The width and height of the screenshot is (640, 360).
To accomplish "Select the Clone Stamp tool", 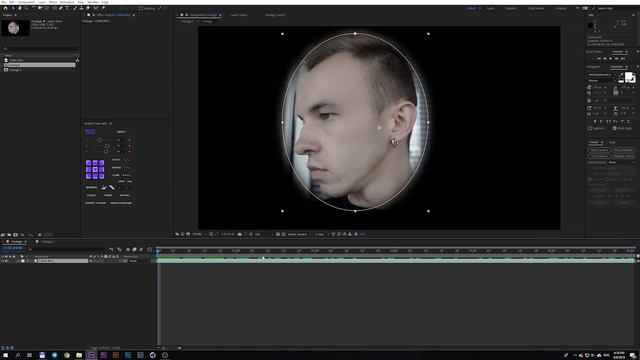I will [82, 8].
